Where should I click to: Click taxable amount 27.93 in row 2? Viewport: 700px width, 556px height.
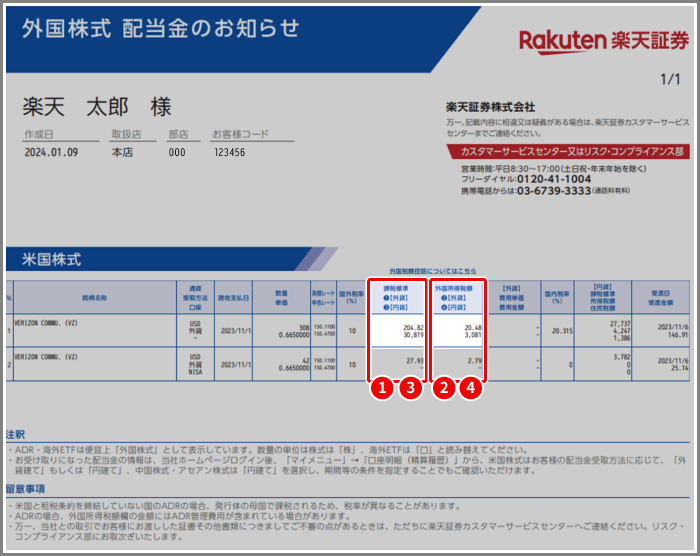coord(415,360)
